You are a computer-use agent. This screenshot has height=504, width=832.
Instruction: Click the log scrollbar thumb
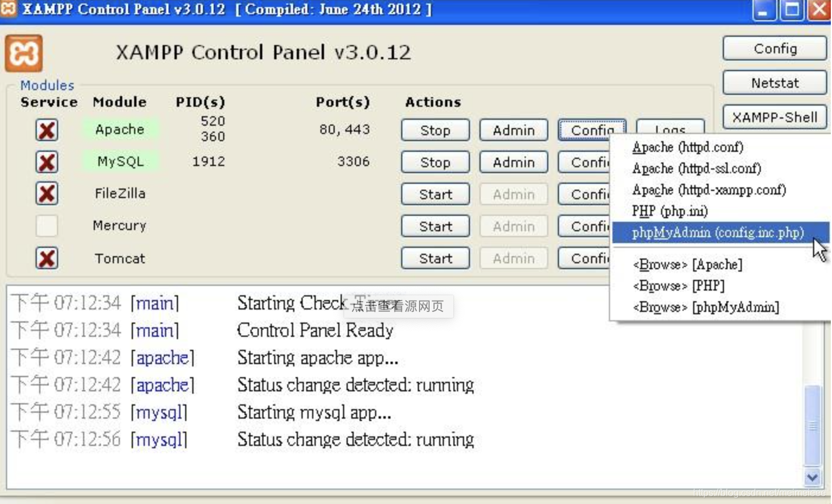pos(812,425)
